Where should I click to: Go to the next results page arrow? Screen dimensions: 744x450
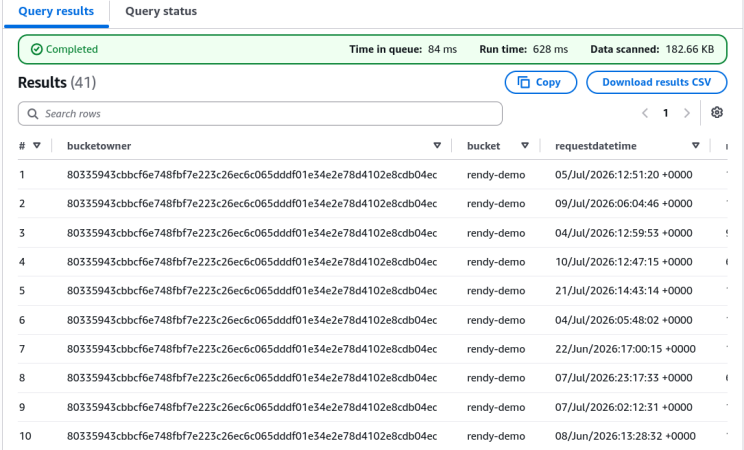[687, 113]
